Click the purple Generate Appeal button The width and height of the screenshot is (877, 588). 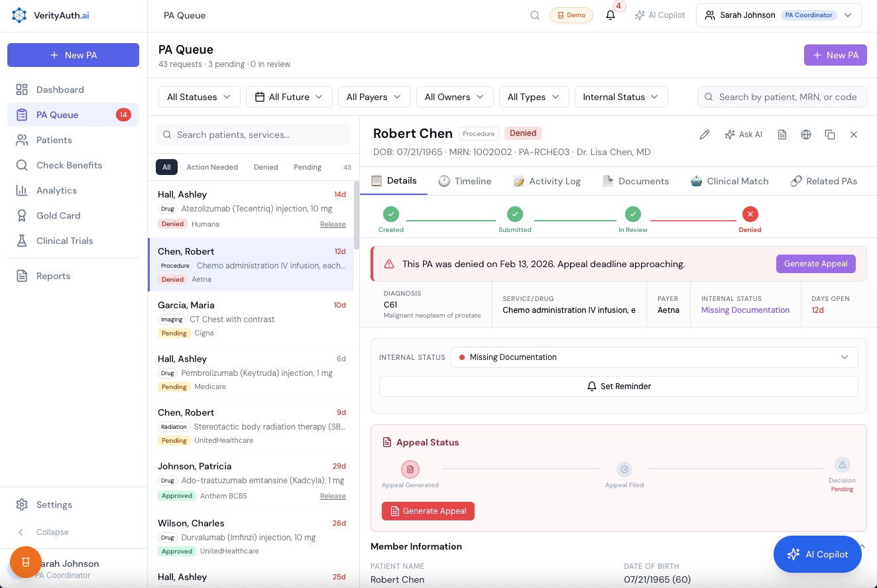click(x=815, y=264)
